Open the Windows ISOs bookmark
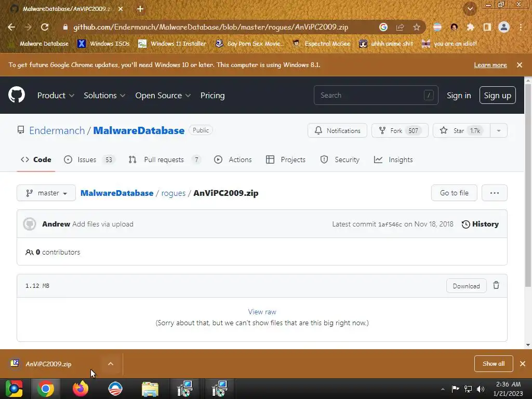 pos(104,44)
